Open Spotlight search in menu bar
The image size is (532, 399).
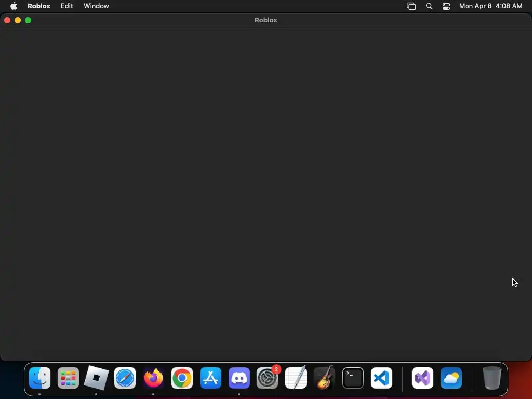(x=429, y=6)
